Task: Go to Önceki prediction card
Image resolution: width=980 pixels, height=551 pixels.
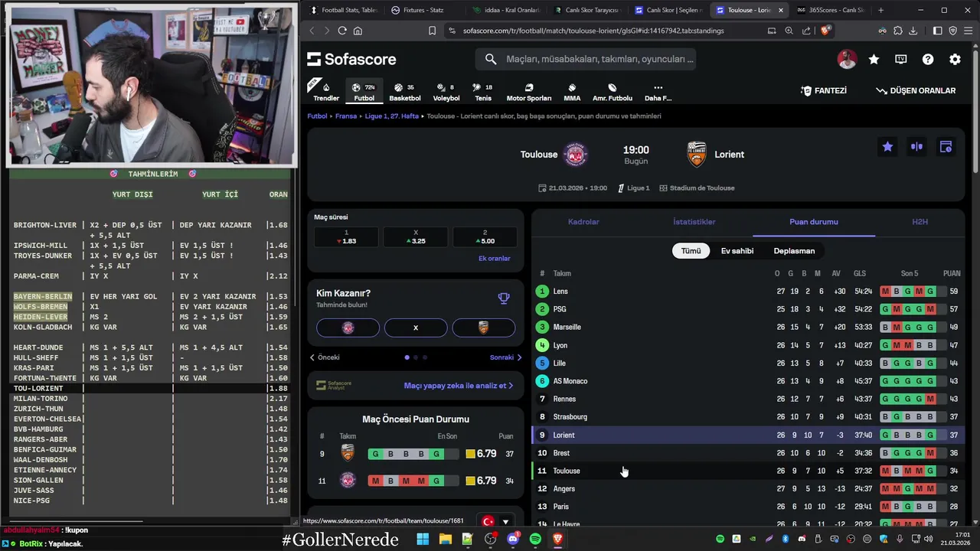Action: pos(325,357)
